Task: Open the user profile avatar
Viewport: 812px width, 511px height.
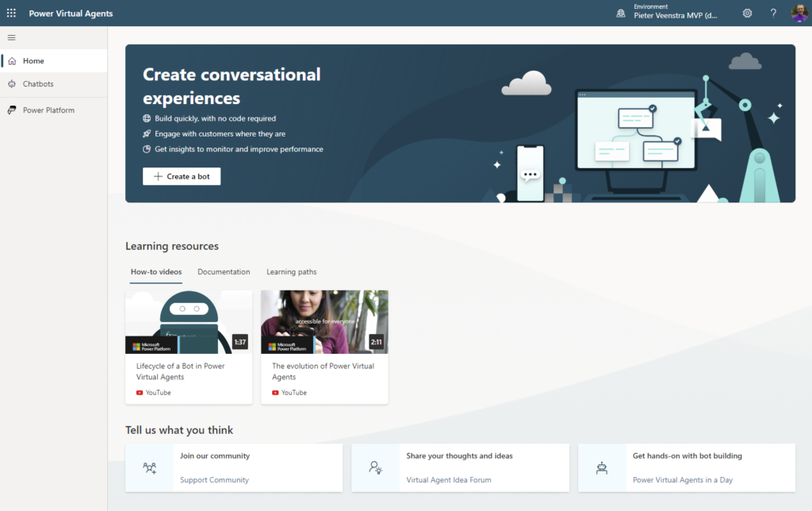Action: (x=799, y=13)
